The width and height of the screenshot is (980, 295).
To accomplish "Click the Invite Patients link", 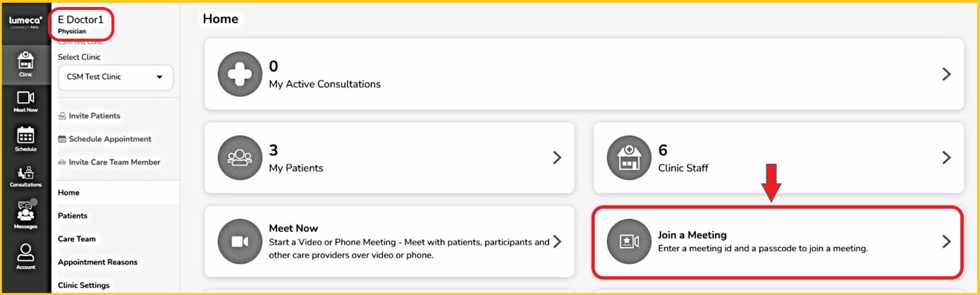I will (94, 116).
